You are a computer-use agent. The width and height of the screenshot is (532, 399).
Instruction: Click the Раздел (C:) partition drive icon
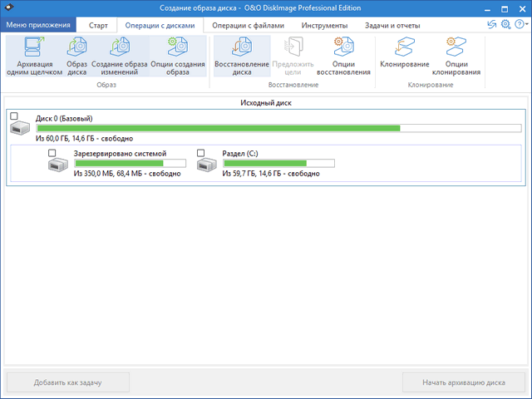click(x=207, y=165)
